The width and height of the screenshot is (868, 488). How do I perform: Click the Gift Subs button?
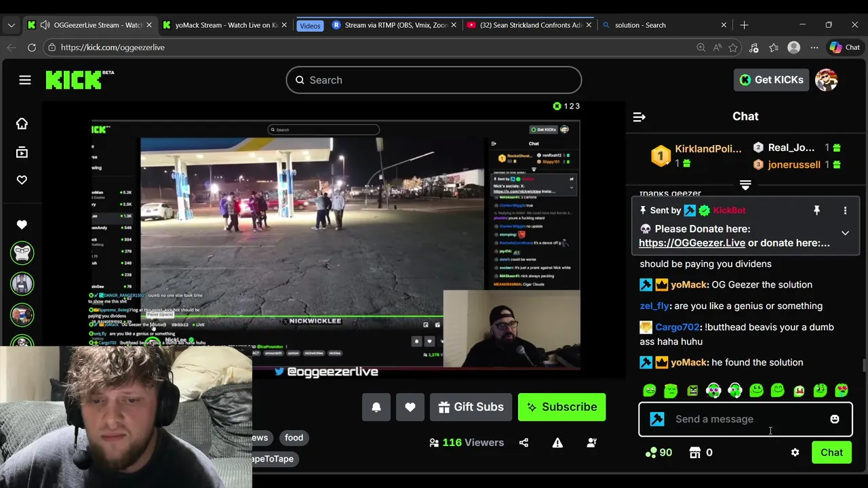tap(471, 407)
